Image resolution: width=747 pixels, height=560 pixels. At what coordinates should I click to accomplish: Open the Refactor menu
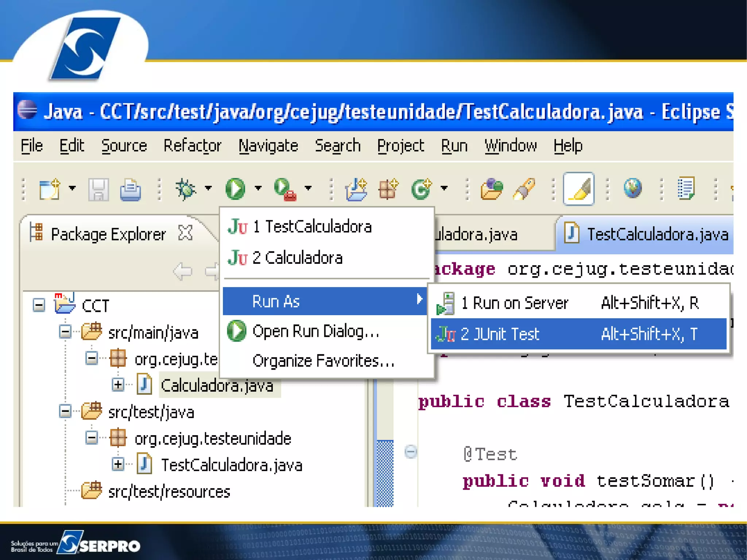(x=192, y=146)
